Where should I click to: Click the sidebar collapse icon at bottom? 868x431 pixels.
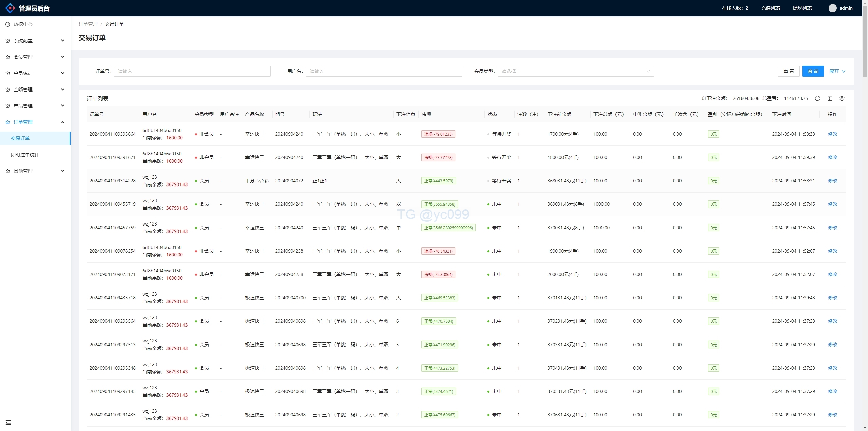(x=8, y=423)
